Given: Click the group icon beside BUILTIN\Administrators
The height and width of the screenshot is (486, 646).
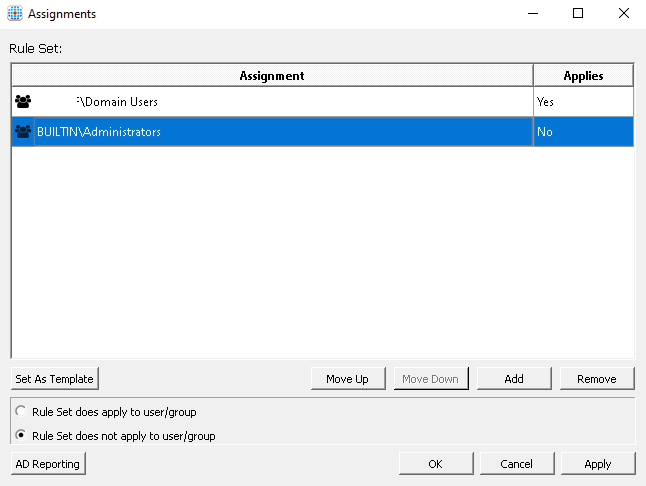Looking at the screenshot, I should tap(23, 132).
